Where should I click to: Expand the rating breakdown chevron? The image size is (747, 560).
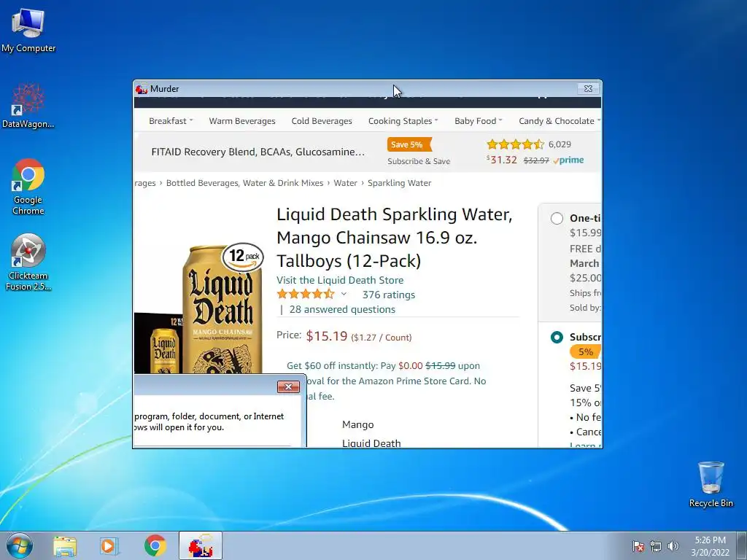click(344, 295)
